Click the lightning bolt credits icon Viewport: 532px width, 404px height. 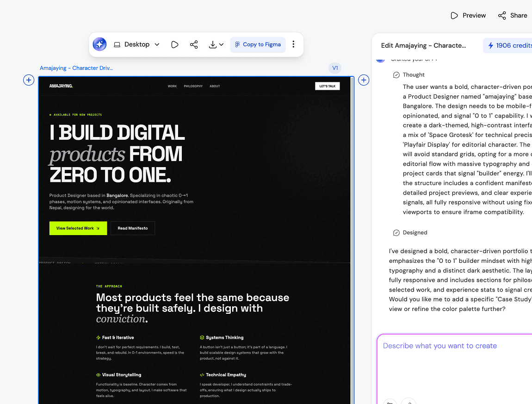[x=491, y=45]
